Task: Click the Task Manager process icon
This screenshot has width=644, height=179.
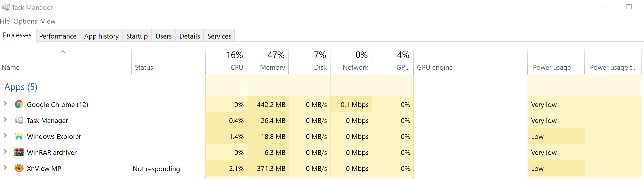Action: click(x=19, y=120)
